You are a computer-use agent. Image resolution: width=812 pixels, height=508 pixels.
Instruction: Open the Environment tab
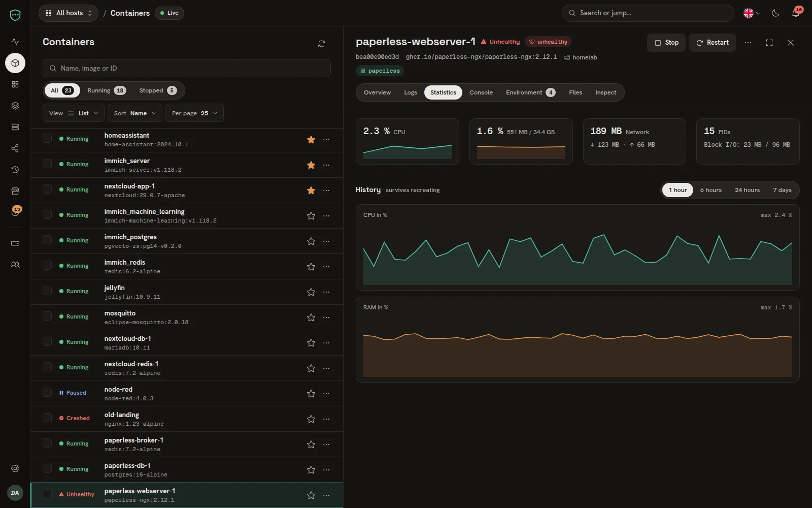530,92
